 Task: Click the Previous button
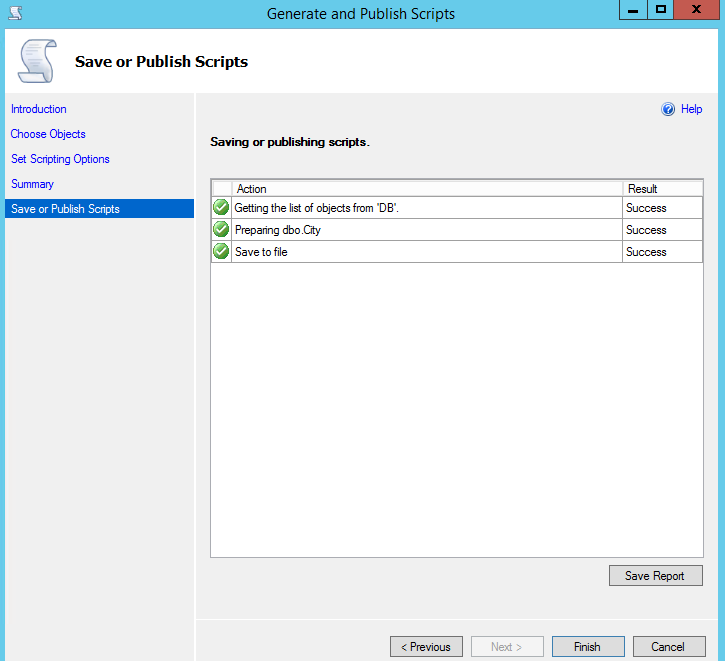426,647
